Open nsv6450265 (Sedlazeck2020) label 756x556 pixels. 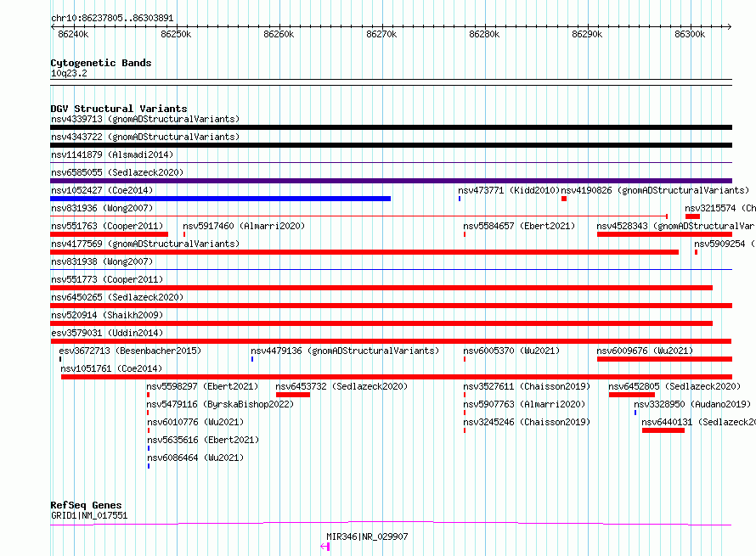(117, 297)
